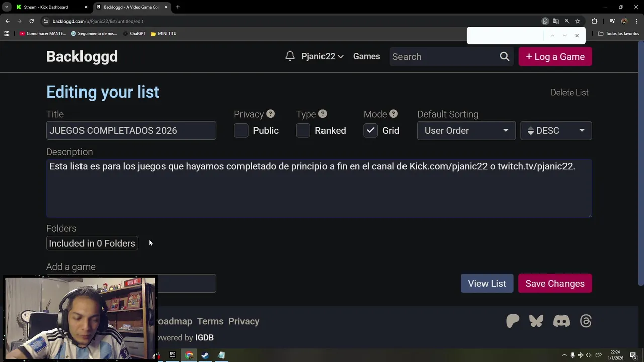The height and width of the screenshot is (362, 644).
Task: Open the Discord icon in footer
Action: [561, 321]
